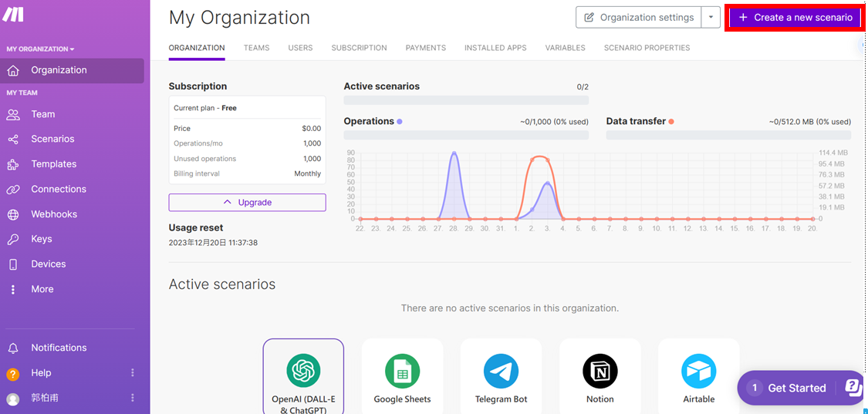The height and width of the screenshot is (414, 868).
Task: Open the three-dot menu next to Help
Action: (x=133, y=373)
